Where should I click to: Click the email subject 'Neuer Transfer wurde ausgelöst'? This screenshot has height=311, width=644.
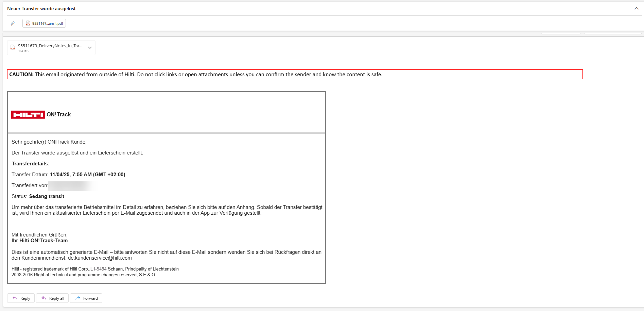tap(41, 9)
